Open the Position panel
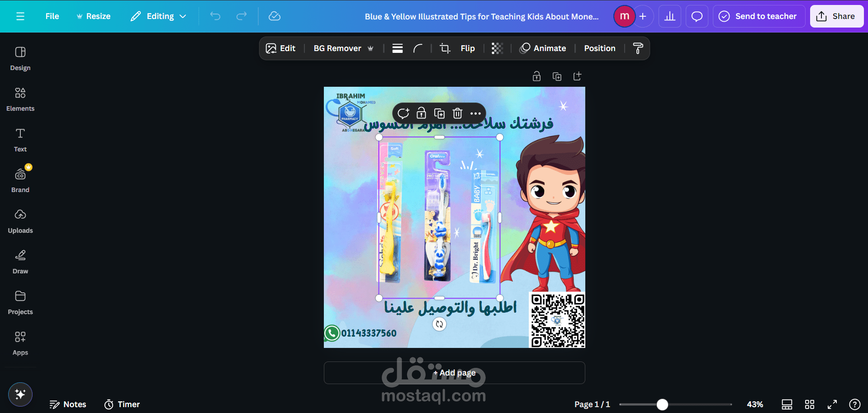Viewport: 868px width, 413px height. [600, 48]
